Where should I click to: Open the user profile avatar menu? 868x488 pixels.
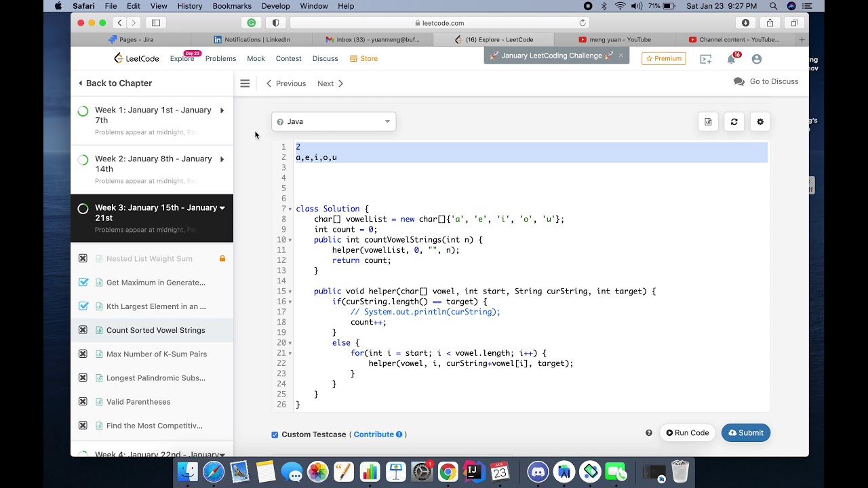pos(757,59)
